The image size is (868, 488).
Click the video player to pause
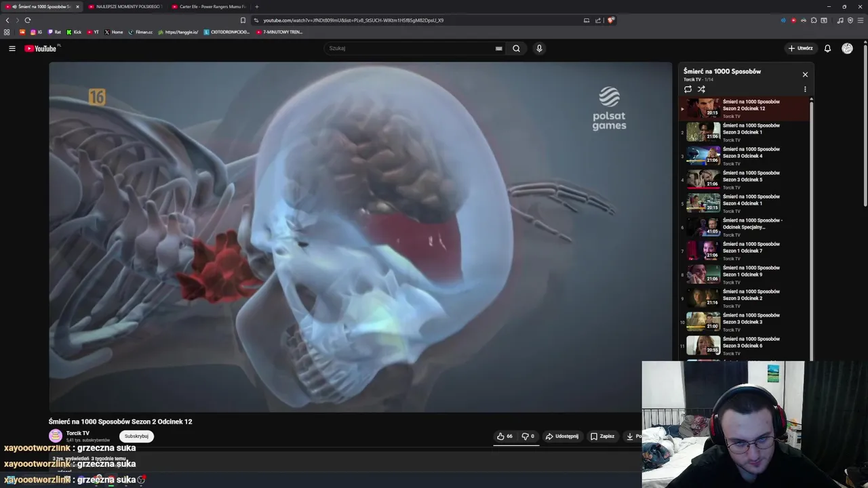pos(360,237)
